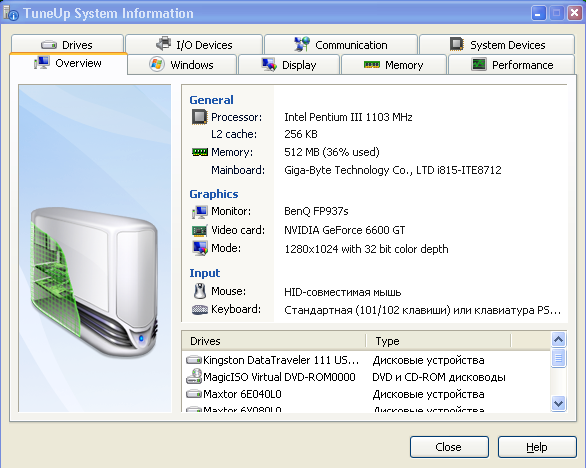The width and height of the screenshot is (586, 468).
Task: Select the Kingston DataTraveler 111 row
Action: (366, 360)
